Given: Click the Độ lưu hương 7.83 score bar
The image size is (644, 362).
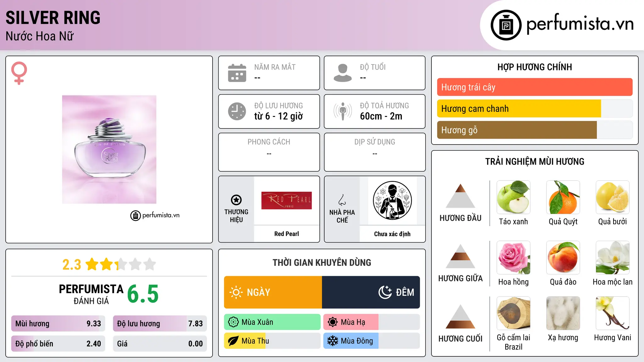Looking at the screenshot, I should 160,324.
